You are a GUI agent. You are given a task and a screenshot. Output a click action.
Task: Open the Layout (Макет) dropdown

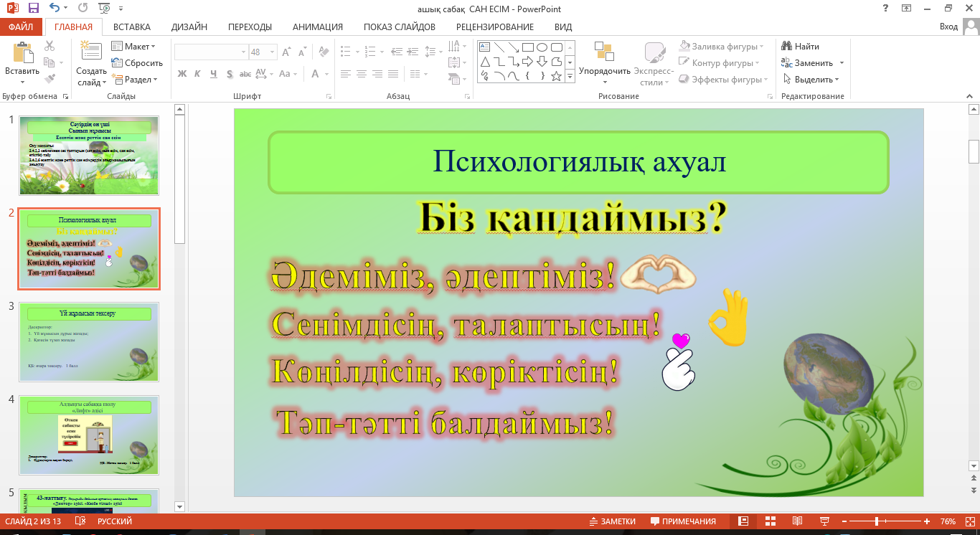(134, 46)
